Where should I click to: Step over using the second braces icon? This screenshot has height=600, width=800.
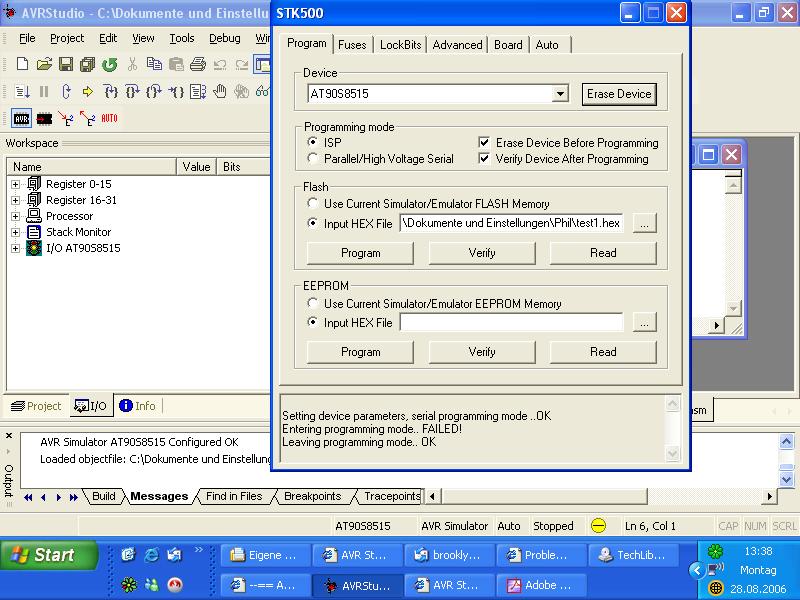click(132, 92)
